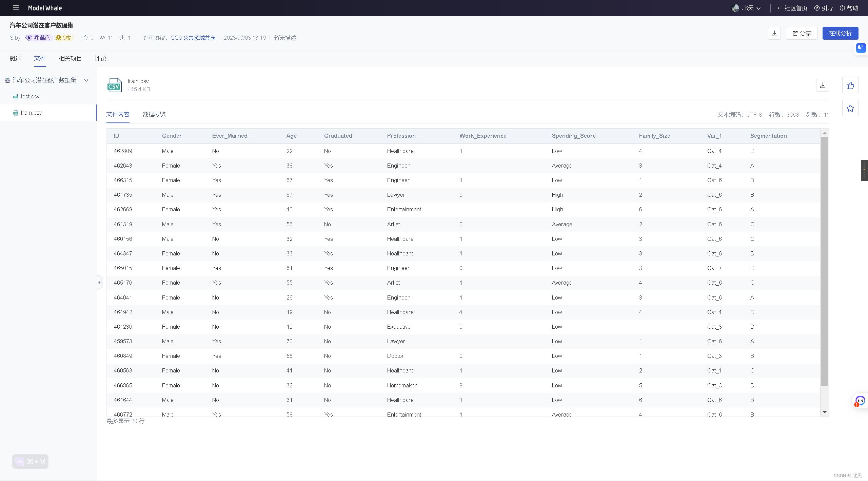Click the 在线分析 online analysis button
This screenshot has width=868, height=481.
tap(840, 33)
